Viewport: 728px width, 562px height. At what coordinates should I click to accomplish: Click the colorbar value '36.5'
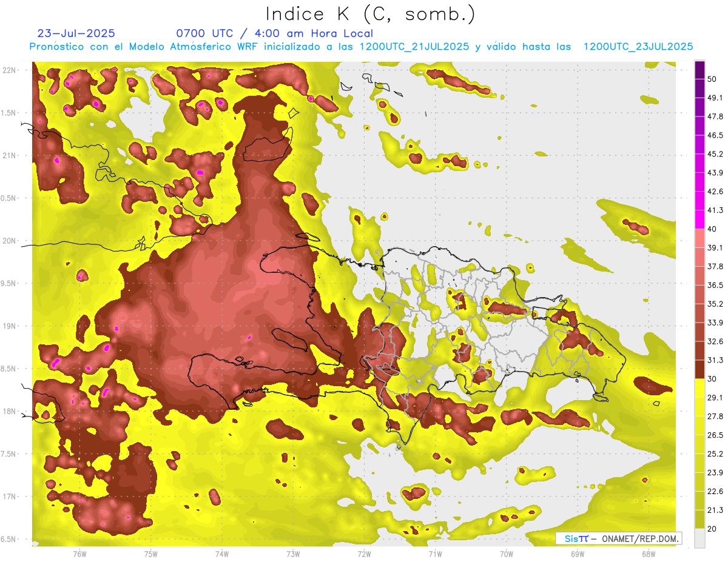click(715, 285)
